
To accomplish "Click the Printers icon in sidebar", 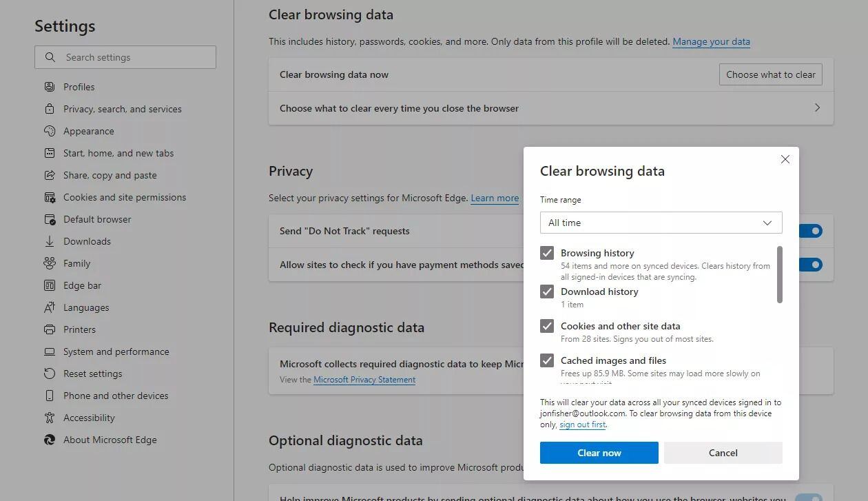I will click(x=50, y=329).
